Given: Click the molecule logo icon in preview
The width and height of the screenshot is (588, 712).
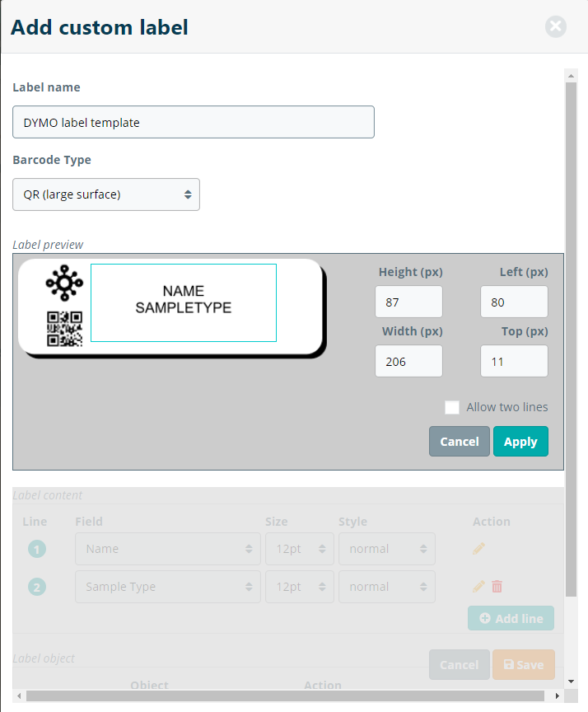Looking at the screenshot, I should (64, 284).
